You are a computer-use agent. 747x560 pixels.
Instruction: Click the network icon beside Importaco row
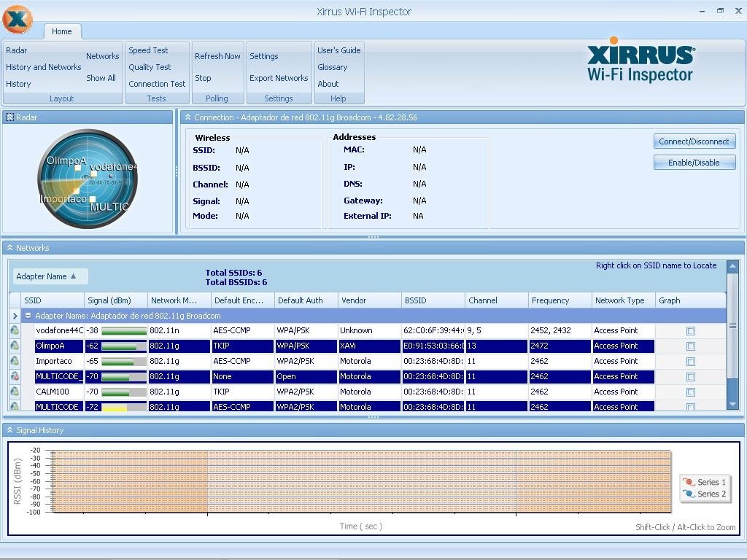point(15,360)
